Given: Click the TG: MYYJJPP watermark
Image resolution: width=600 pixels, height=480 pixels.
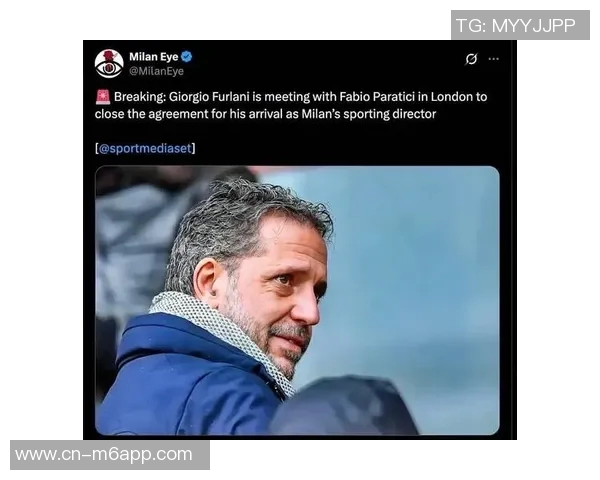Looking at the screenshot, I should click(520, 25).
